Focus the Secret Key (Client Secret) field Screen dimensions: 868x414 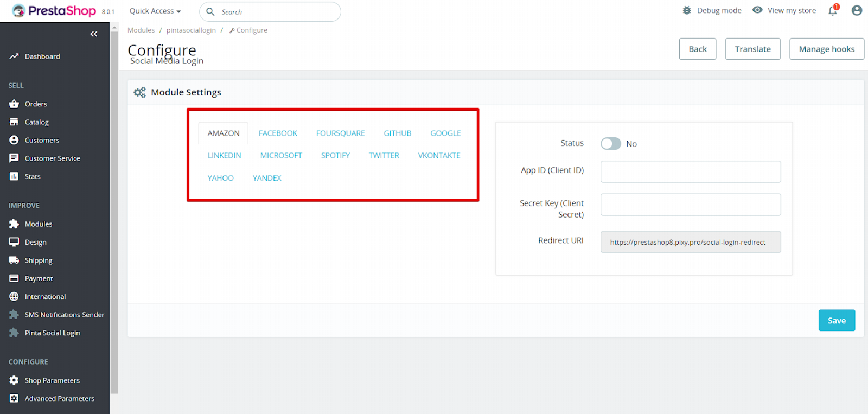[691, 205]
